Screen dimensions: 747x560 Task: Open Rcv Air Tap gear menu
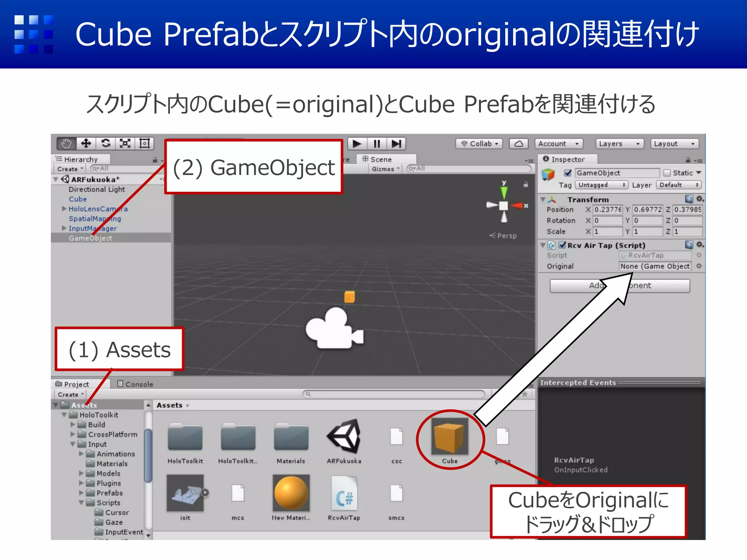click(x=700, y=245)
